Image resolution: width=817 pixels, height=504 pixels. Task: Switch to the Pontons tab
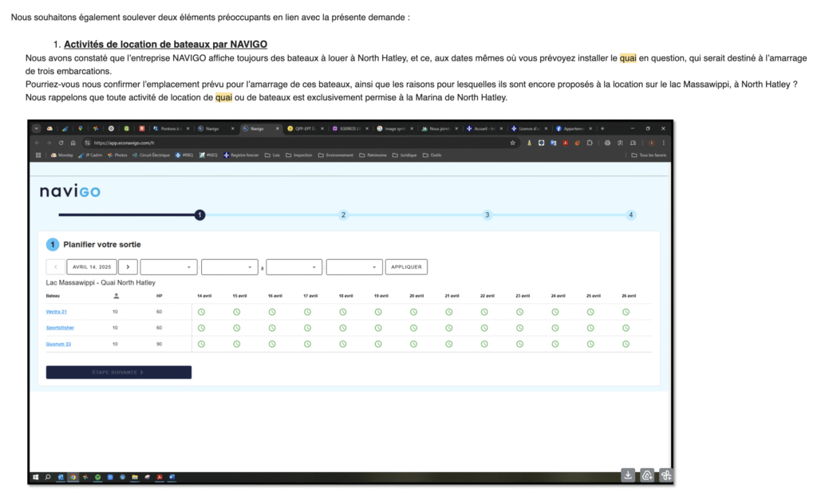click(x=171, y=128)
